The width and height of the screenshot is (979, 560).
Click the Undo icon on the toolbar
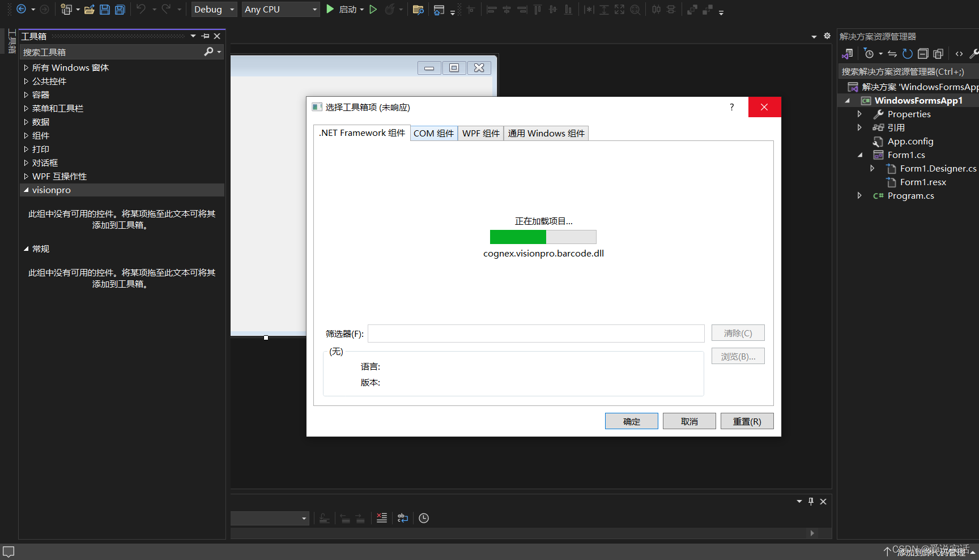pyautogui.click(x=141, y=9)
